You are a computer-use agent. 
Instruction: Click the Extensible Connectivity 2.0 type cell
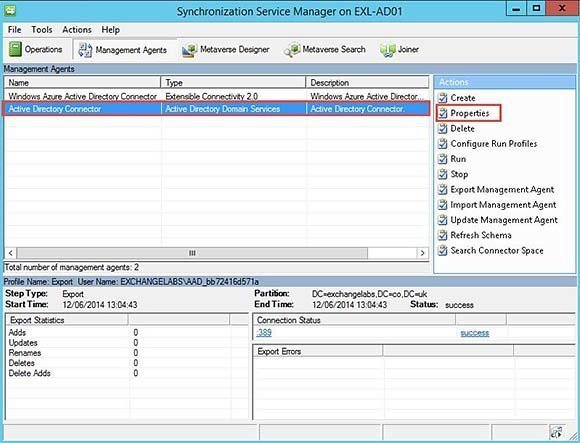[212, 97]
